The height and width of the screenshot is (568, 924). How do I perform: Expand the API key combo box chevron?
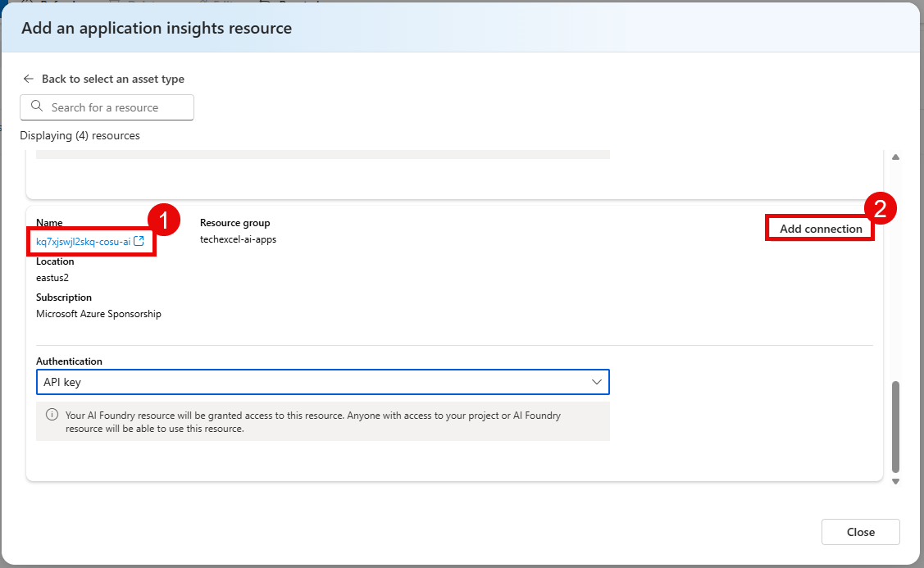tap(598, 381)
